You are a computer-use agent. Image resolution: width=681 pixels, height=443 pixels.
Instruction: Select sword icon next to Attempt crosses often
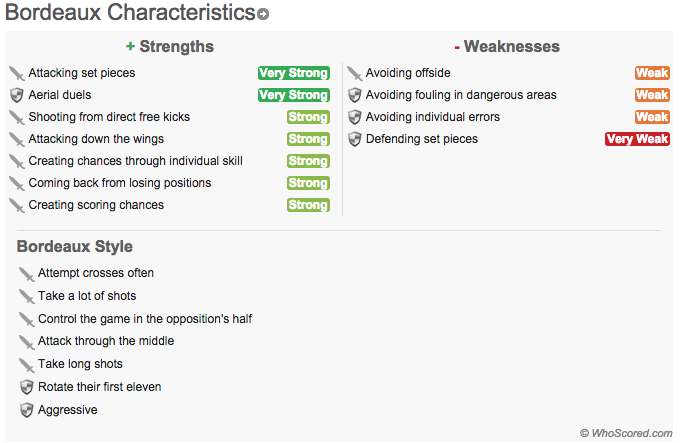[26, 274]
